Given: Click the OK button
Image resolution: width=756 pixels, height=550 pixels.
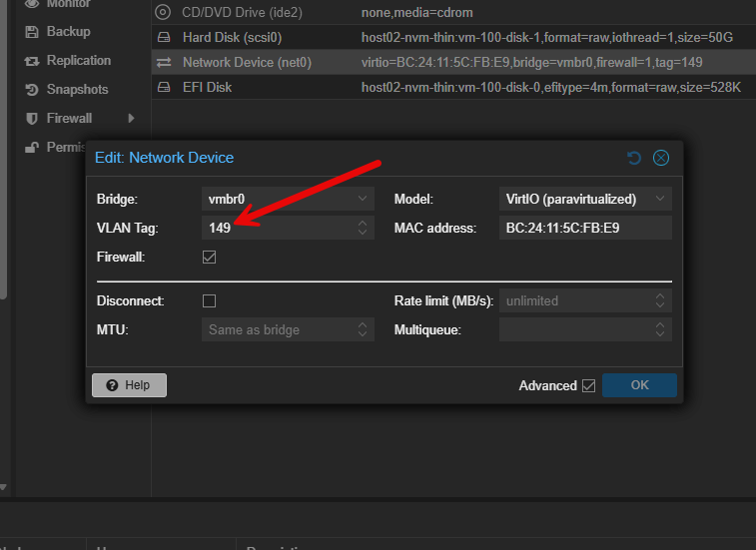Looking at the screenshot, I should [x=639, y=385].
